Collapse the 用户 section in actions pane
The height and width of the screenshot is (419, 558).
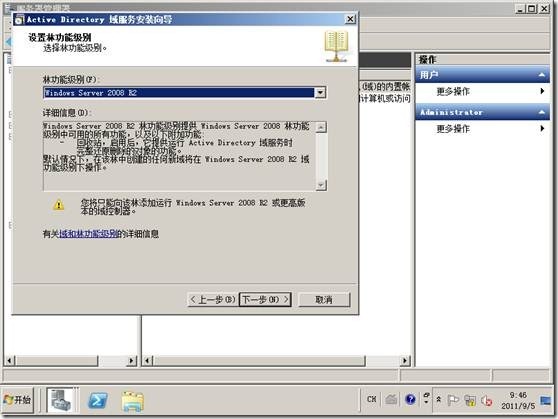point(542,75)
